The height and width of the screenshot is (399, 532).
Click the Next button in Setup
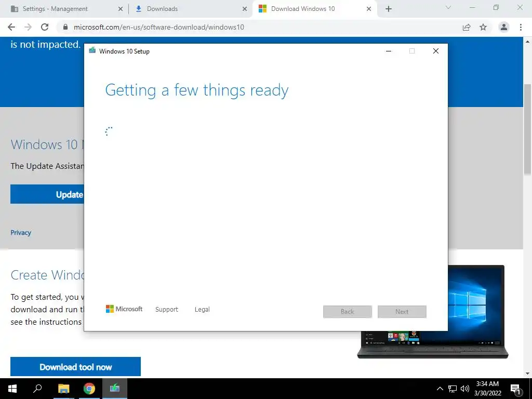pos(402,312)
